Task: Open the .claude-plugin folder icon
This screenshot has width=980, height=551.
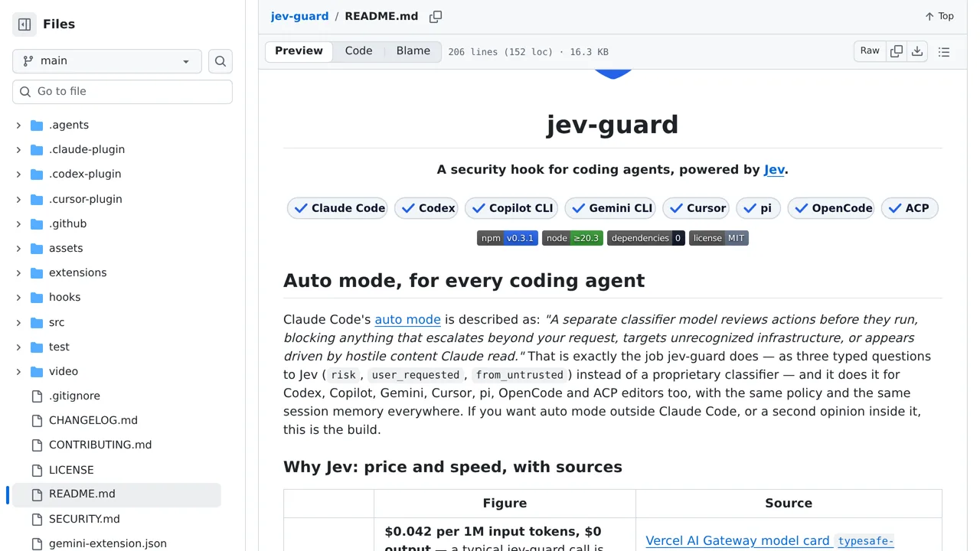Action: 37,149
